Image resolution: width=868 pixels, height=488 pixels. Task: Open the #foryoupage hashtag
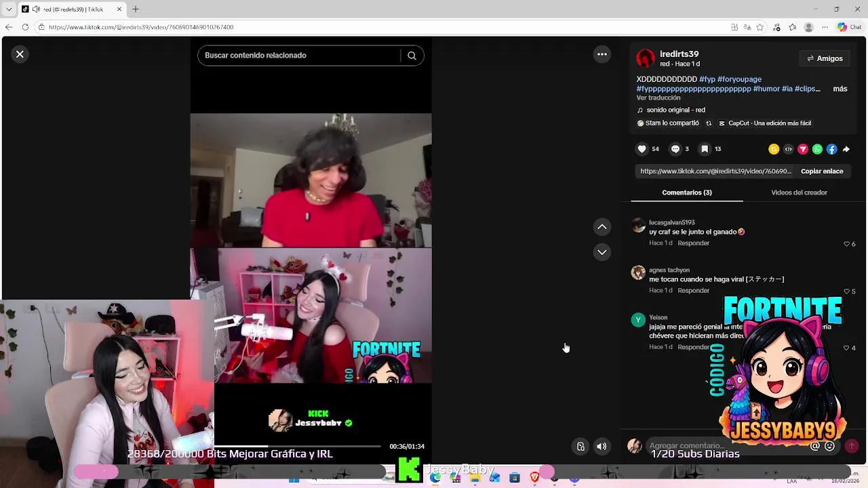point(739,79)
